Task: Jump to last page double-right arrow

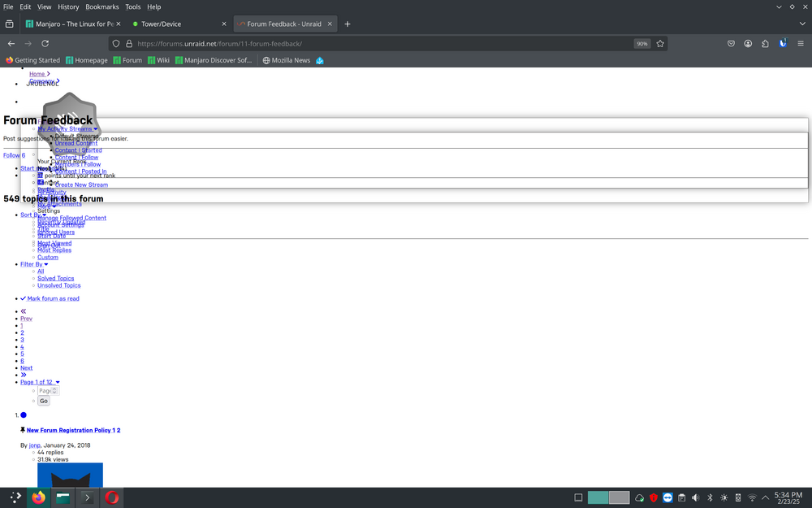Action: (x=24, y=375)
